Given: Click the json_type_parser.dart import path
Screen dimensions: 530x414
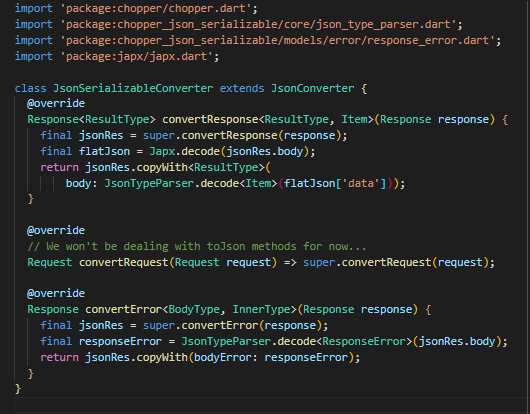Looking at the screenshot, I should (259, 24).
